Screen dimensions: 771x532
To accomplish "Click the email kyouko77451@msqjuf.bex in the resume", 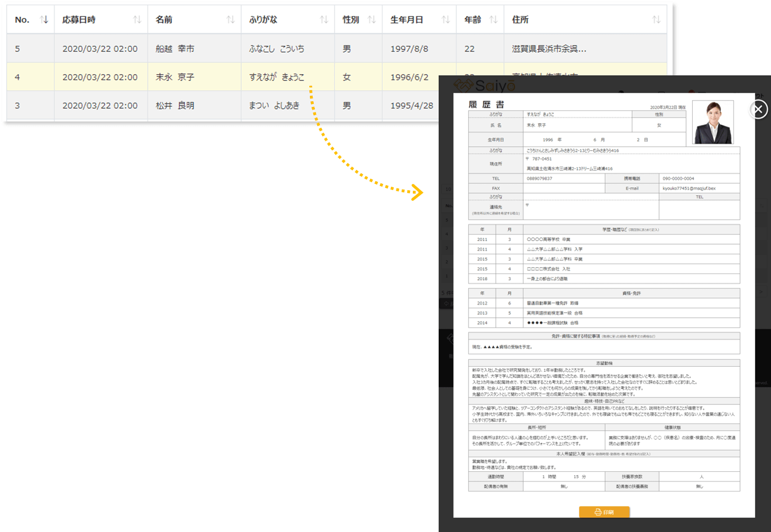I will pyautogui.click(x=689, y=188).
